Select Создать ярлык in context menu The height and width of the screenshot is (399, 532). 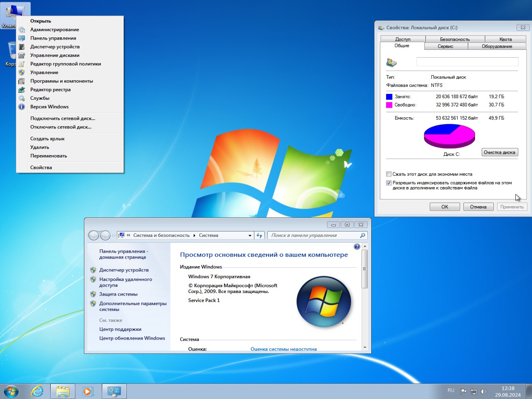pyautogui.click(x=70, y=139)
